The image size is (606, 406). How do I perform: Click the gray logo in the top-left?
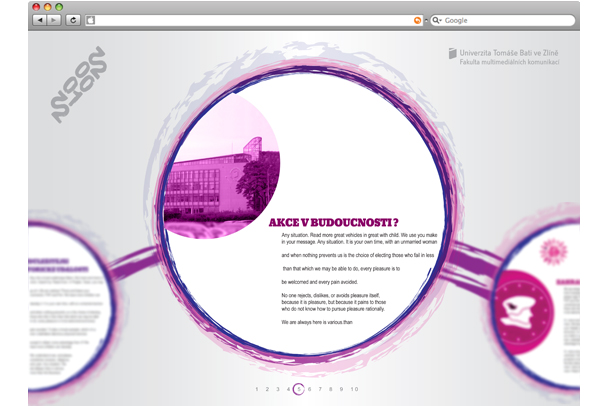(x=78, y=85)
